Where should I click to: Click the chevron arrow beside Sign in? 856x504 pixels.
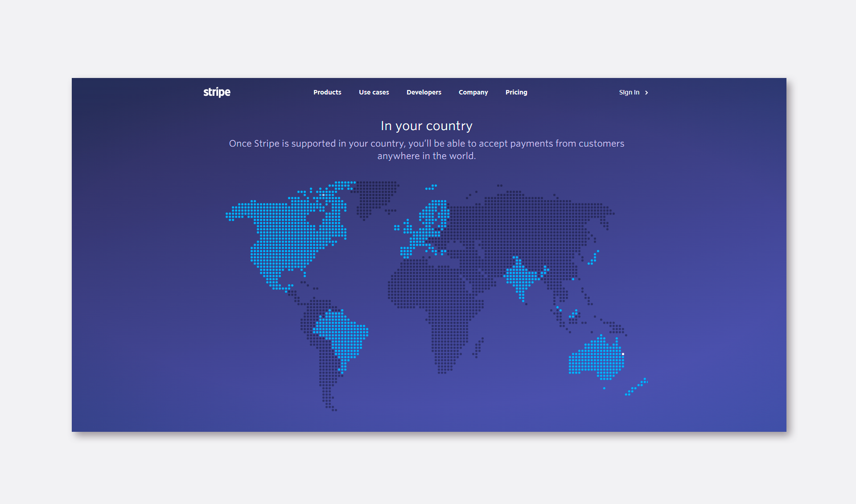point(646,93)
